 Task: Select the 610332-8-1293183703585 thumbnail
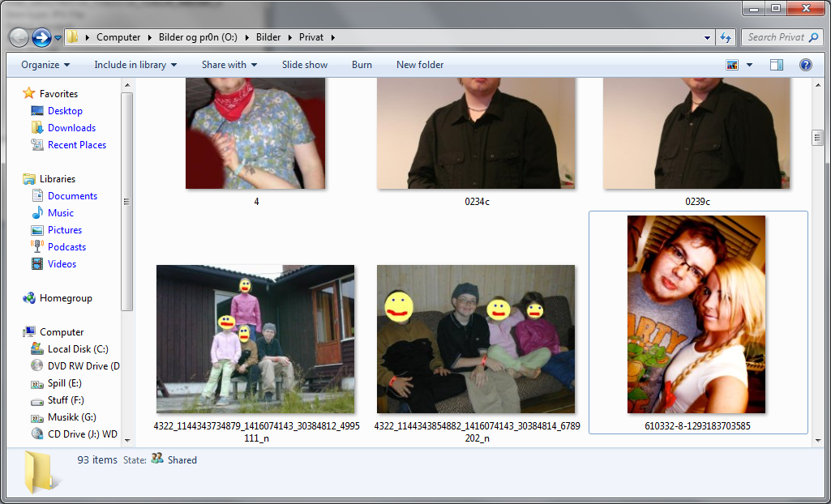click(x=696, y=314)
